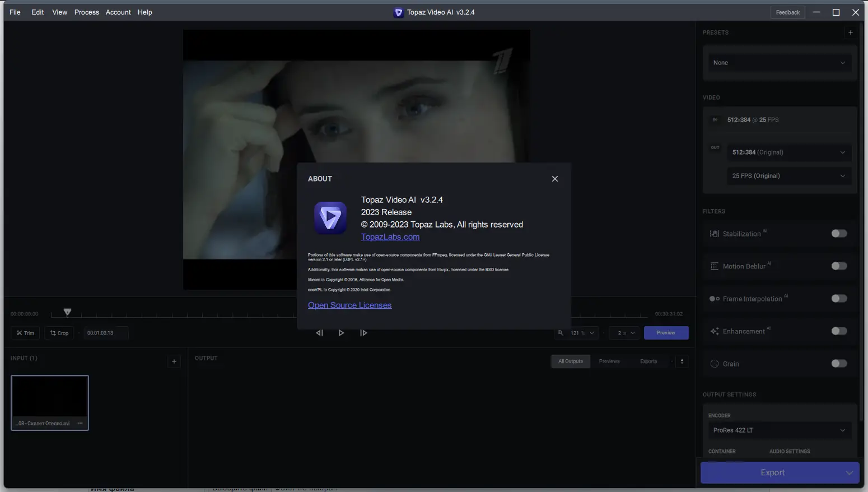Screen dimensions: 868x492
Task: Expand the Presets dropdown showing None
Action: (780, 63)
